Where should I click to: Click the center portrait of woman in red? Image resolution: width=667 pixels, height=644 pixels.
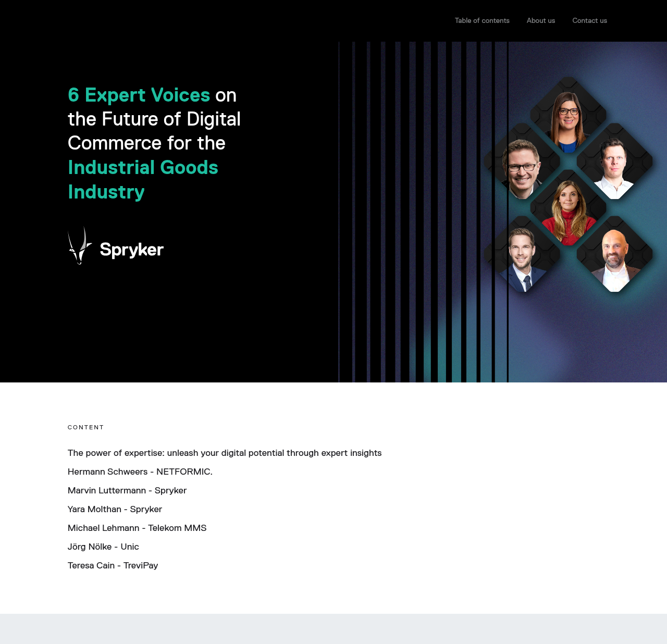point(568,211)
